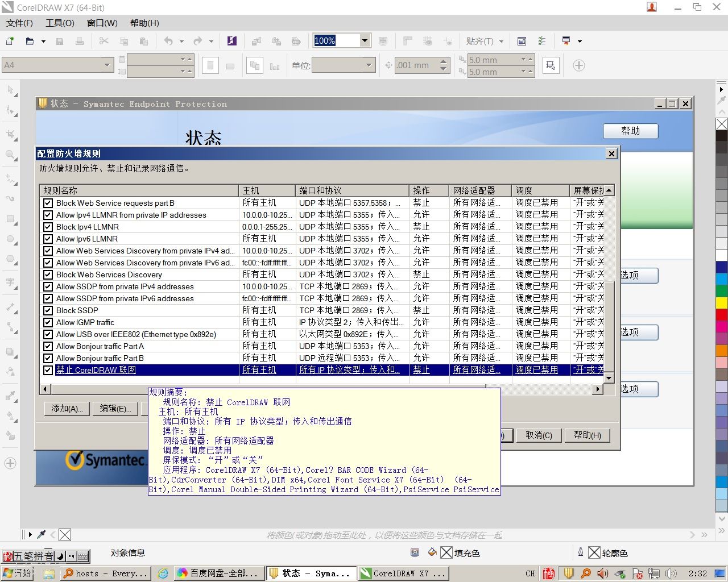Viewport: 728px width, 582px height.
Task: Click the outline pen icon in status bar
Action: point(580,552)
